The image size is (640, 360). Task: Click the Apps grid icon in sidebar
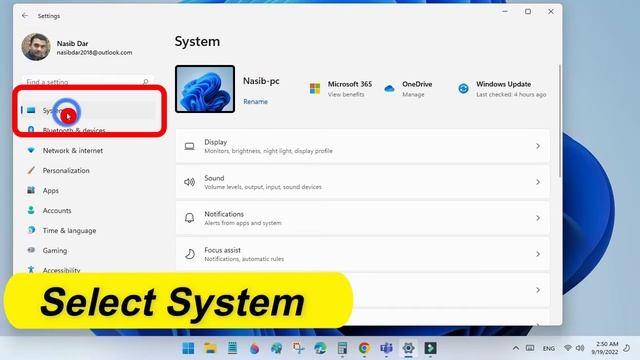(x=31, y=190)
